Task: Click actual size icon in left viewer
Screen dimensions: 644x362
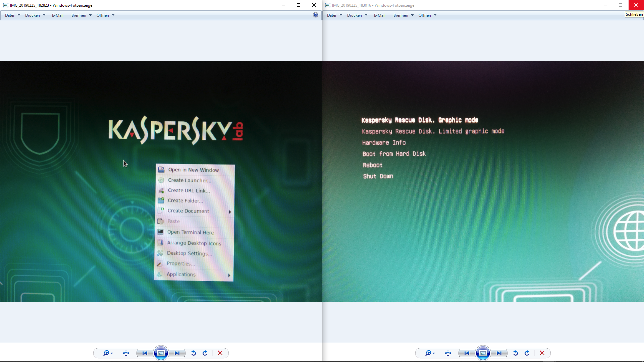Action: click(126, 353)
